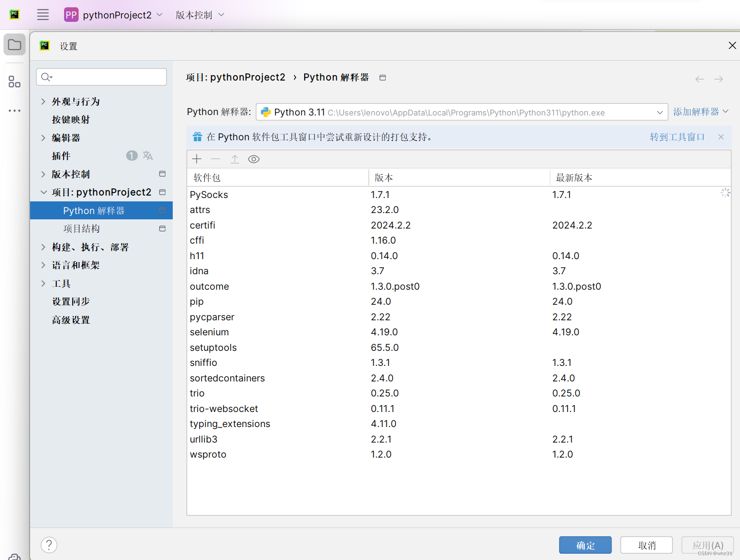Screen dimensions: 740x560
Task: Expand 工具 settings group
Action: click(x=43, y=283)
